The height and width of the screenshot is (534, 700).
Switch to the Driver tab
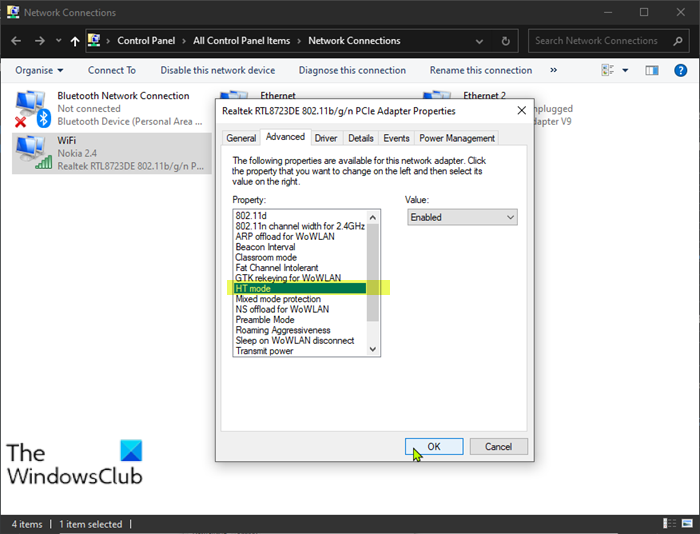tap(326, 138)
